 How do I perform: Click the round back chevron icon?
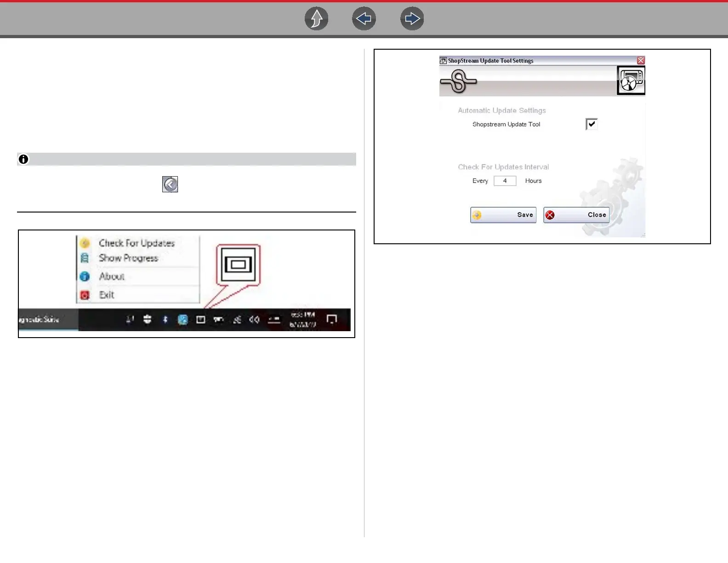(170, 184)
